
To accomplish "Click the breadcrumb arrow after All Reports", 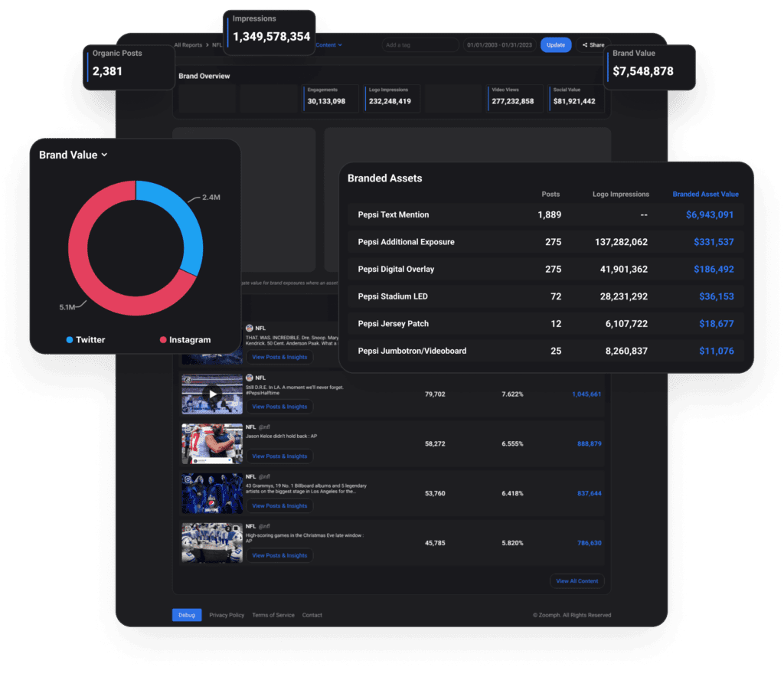I will [x=207, y=45].
